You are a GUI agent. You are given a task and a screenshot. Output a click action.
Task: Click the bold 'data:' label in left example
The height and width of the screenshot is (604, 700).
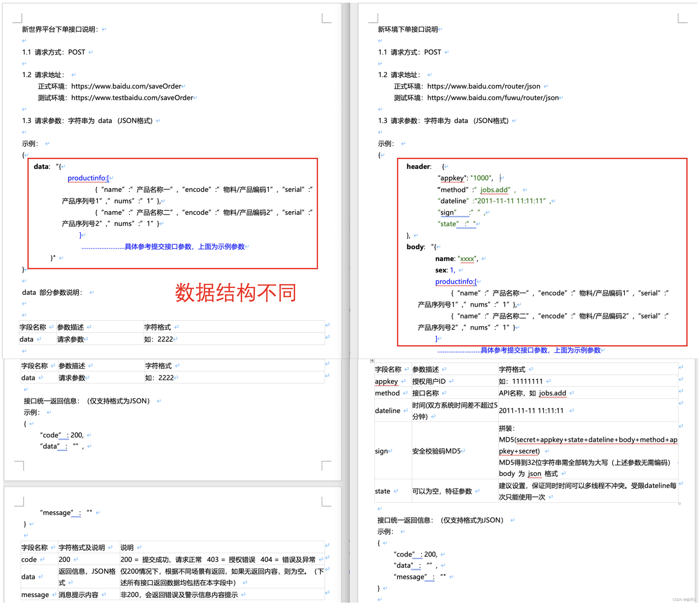pyautogui.click(x=42, y=166)
